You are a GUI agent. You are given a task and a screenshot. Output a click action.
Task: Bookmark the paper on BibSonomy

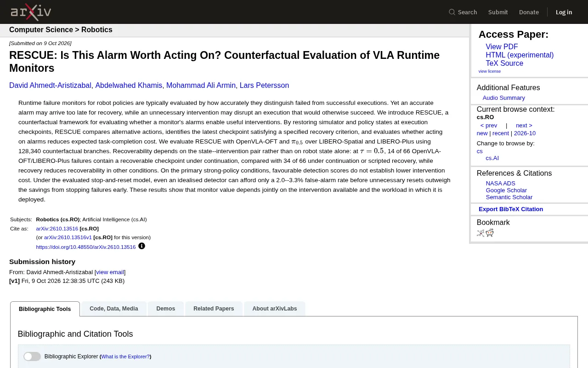[x=481, y=233]
